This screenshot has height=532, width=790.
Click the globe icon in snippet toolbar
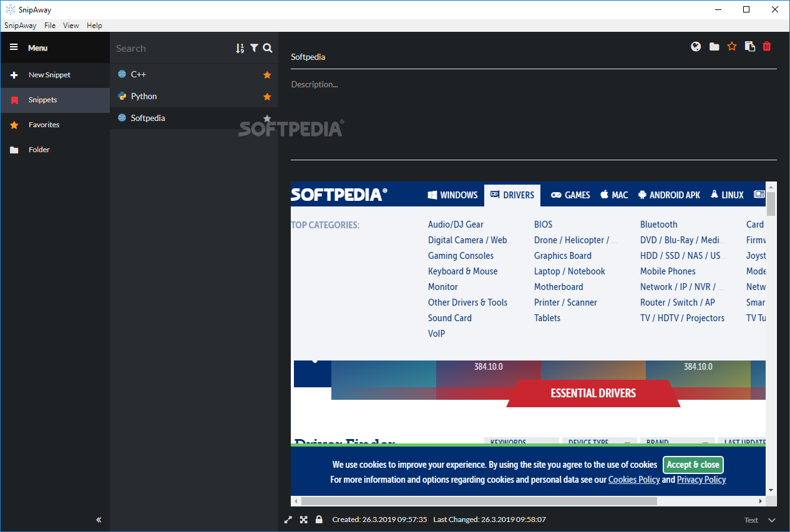click(x=696, y=46)
